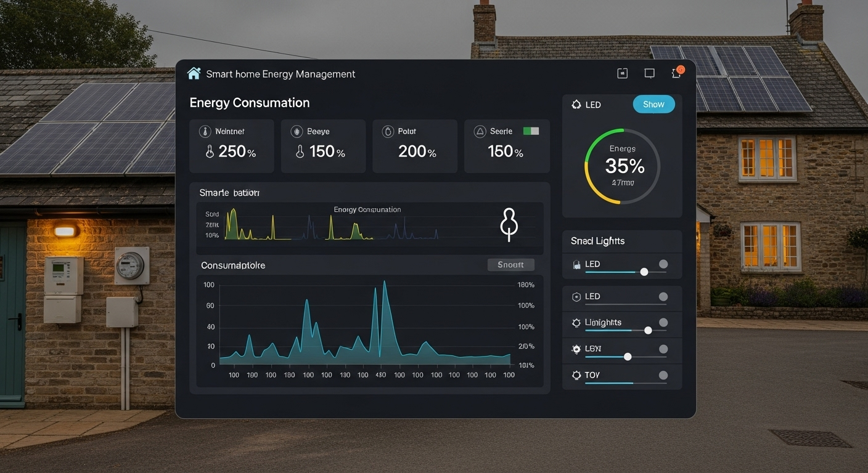
Task: Click the bulb icon beside TOY
Action: tap(576, 375)
